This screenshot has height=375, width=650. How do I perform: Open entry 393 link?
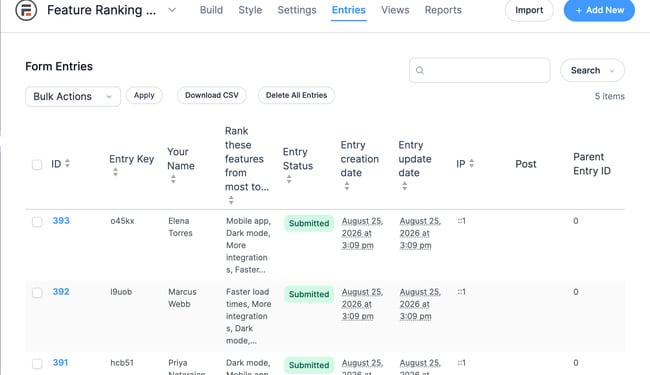tap(61, 221)
